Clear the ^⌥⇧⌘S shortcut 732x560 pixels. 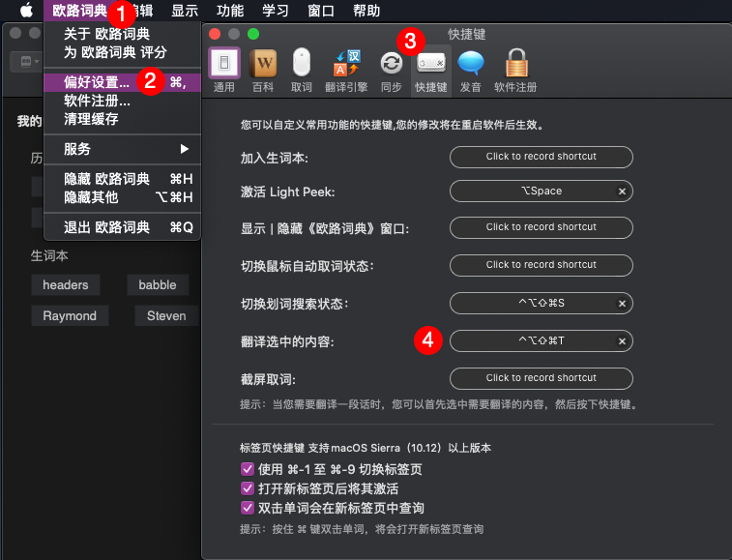point(622,304)
